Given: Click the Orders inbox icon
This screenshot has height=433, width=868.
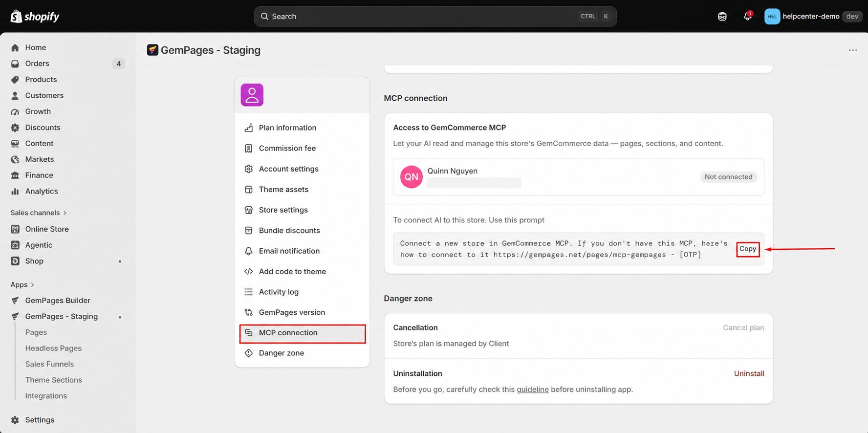Looking at the screenshot, I should point(15,64).
